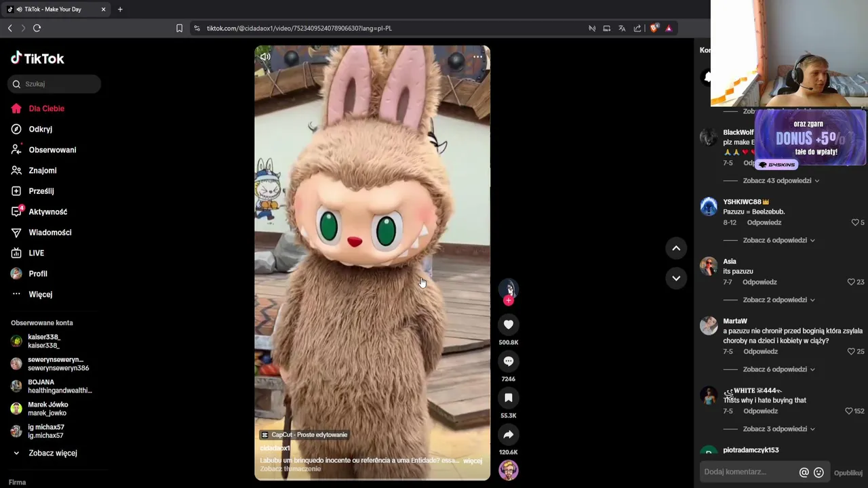Open a new browser tab

pyautogui.click(x=120, y=9)
